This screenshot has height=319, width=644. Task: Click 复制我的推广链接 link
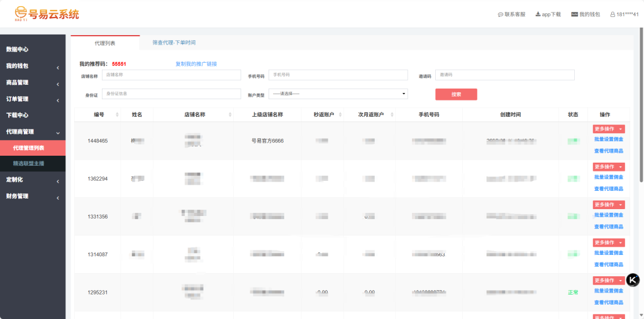196,64
